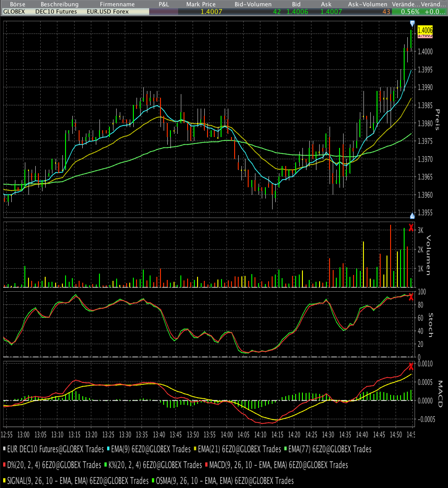The width and height of the screenshot is (448, 488).
Task: Click the 80 level on the Stoch axis
Action: pos(420,305)
